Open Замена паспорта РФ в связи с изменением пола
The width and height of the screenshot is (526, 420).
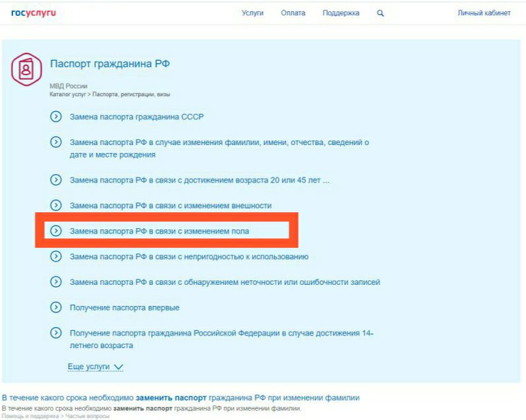160,231
